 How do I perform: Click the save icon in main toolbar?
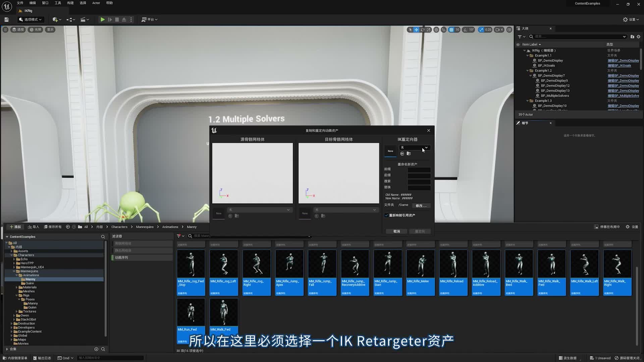6,19
